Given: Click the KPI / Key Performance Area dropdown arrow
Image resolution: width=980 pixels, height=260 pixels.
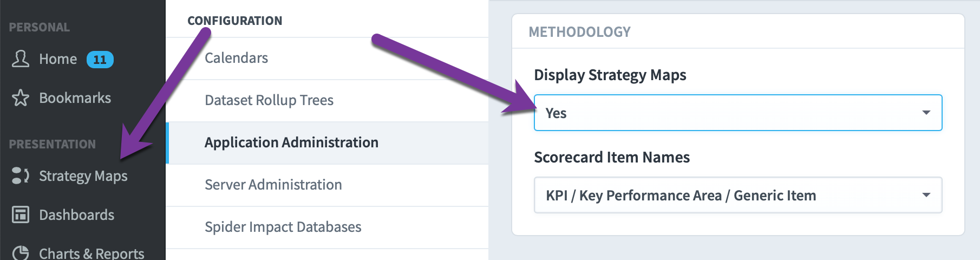Looking at the screenshot, I should [x=926, y=195].
